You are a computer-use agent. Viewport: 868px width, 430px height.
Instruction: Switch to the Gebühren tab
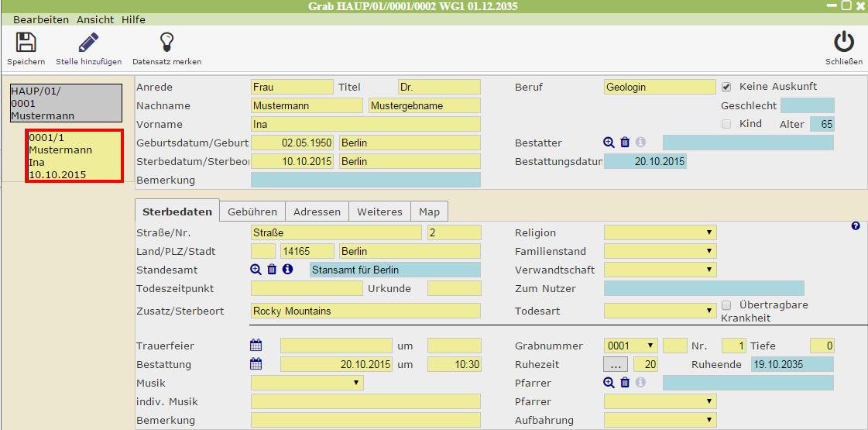[x=252, y=212]
